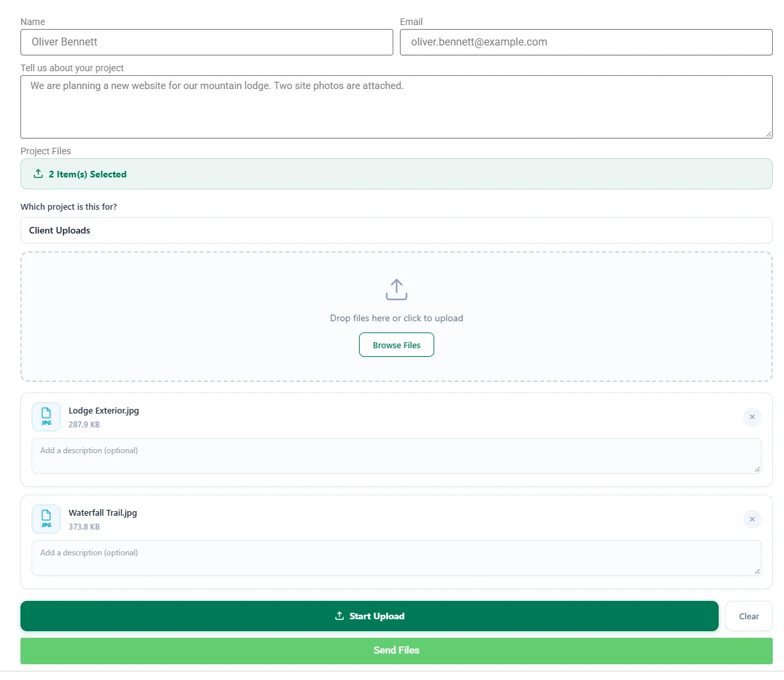Click the Lodge Exterior description resize handle
Screen dimensions: 784x680
coord(757,469)
